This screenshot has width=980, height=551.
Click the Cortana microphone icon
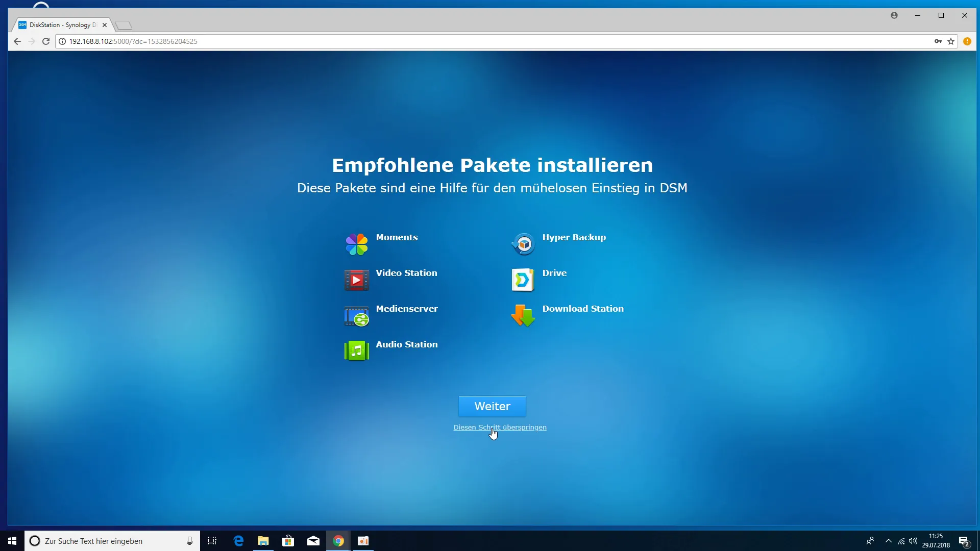[x=189, y=541]
